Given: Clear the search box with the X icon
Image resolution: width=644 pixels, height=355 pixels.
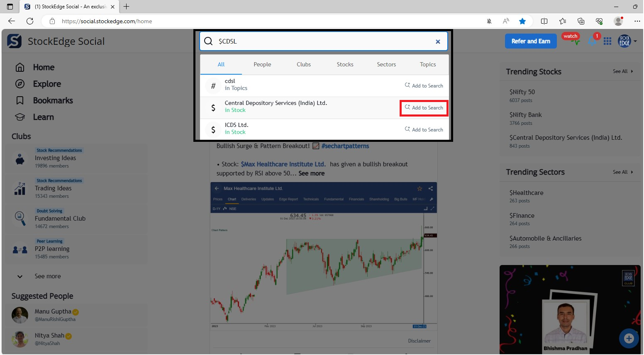Looking at the screenshot, I should pyautogui.click(x=437, y=41).
